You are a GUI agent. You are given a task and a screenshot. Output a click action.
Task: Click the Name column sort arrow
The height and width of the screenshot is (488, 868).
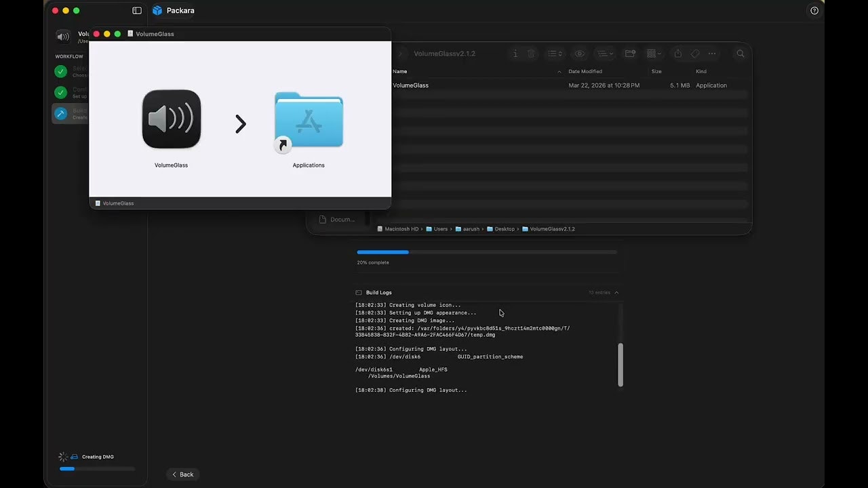coord(559,71)
